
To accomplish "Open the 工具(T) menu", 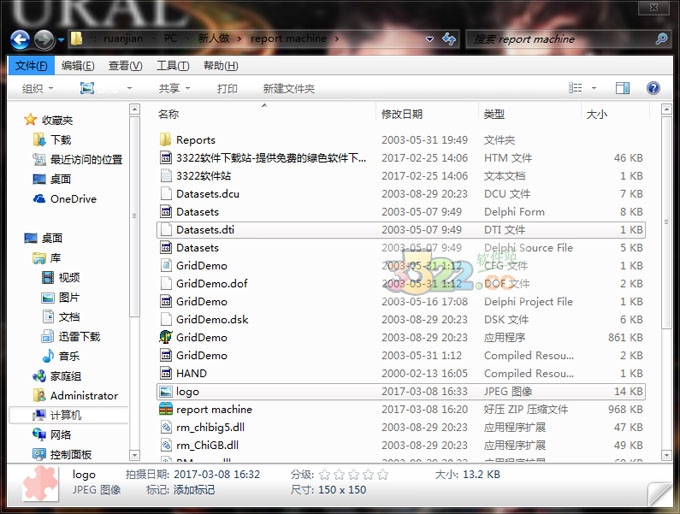I will click(173, 65).
